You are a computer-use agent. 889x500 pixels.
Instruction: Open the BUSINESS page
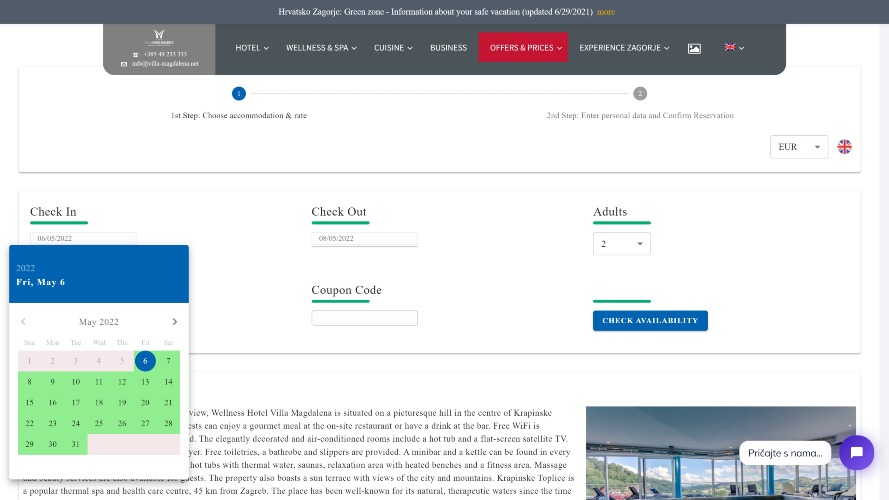point(448,48)
